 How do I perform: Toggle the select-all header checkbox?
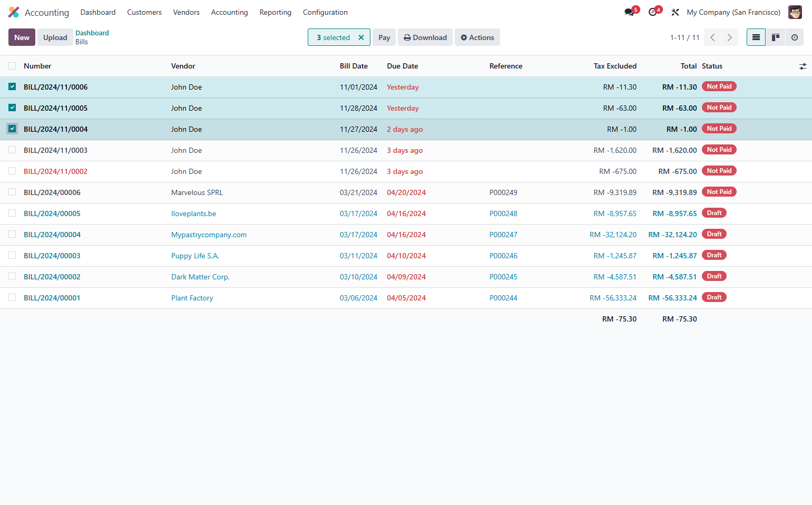12,66
